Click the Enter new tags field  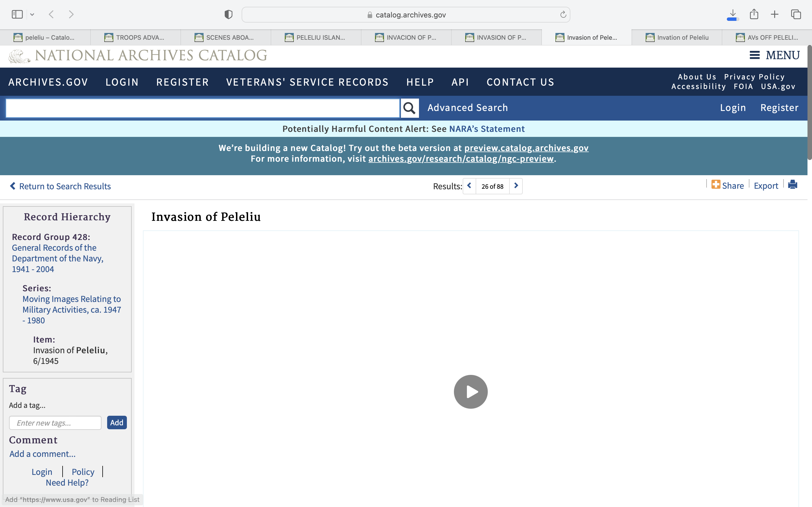[55, 423]
